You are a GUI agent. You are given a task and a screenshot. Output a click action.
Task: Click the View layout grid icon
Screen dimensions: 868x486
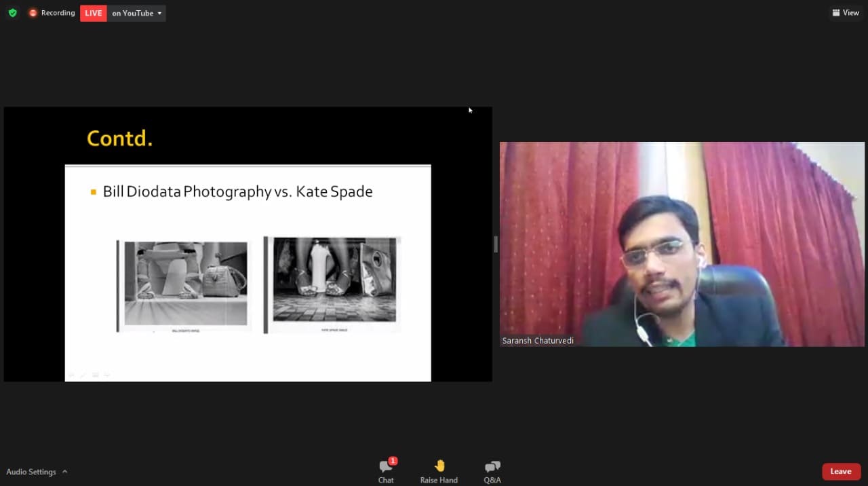tap(836, 13)
